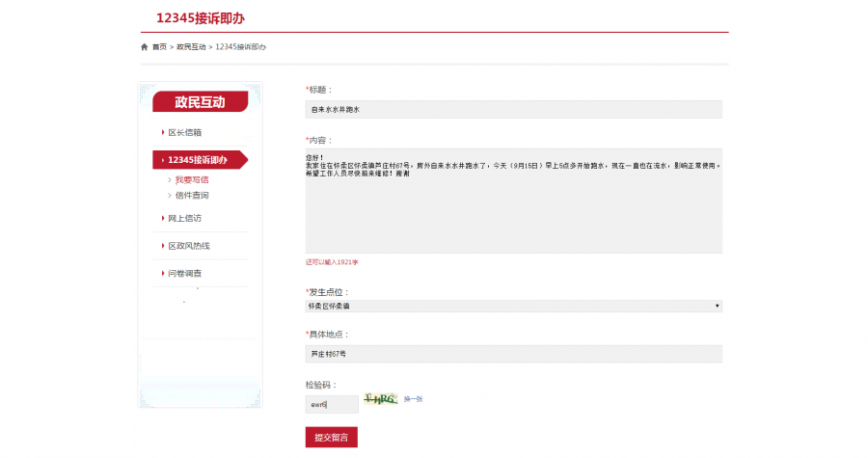Click the 政民互动 red banner header
The height and width of the screenshot is (458, 868).
[x=200, y=102]
